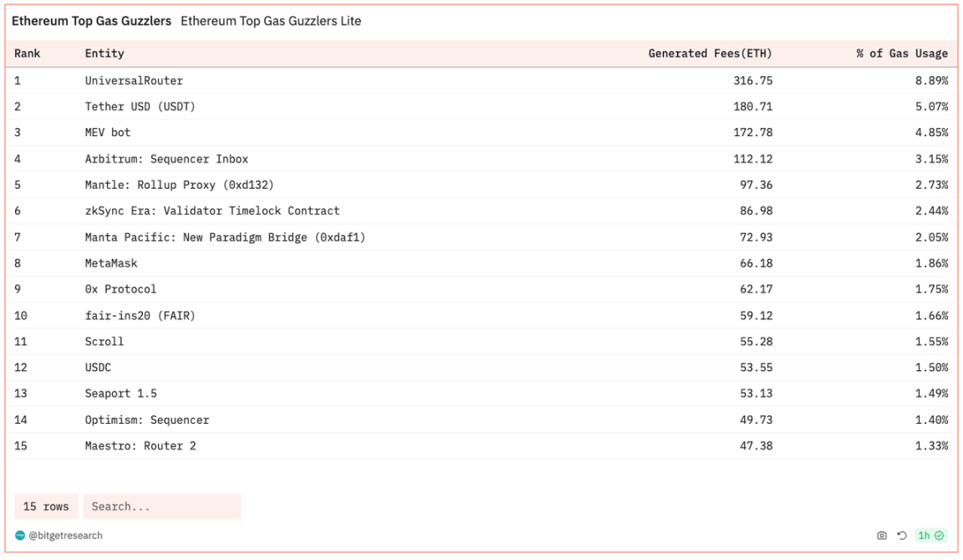Sort by the Rank column header
Viewport: 963px width, 560px height.
pos(28,53)
